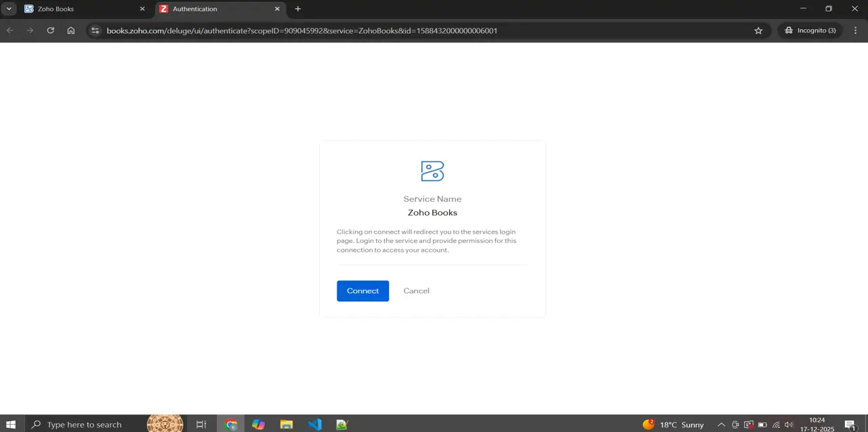Click the "Service Name" label
The height and width of the screenshot is (432, 868).
[x=432, y=199]
